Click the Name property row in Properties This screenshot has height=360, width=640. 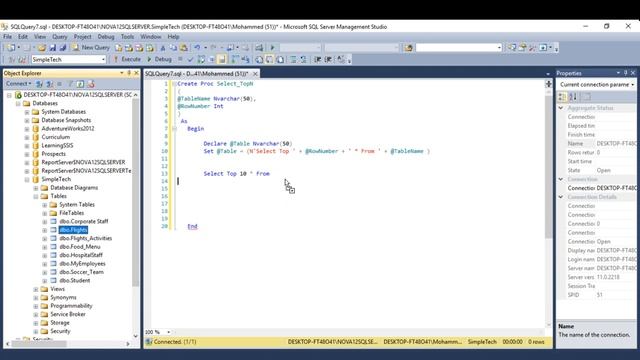[598, 144]
